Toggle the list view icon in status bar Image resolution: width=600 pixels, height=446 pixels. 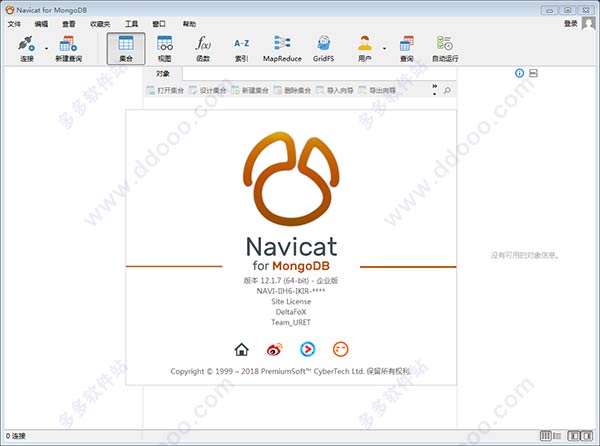click(545, 436)
